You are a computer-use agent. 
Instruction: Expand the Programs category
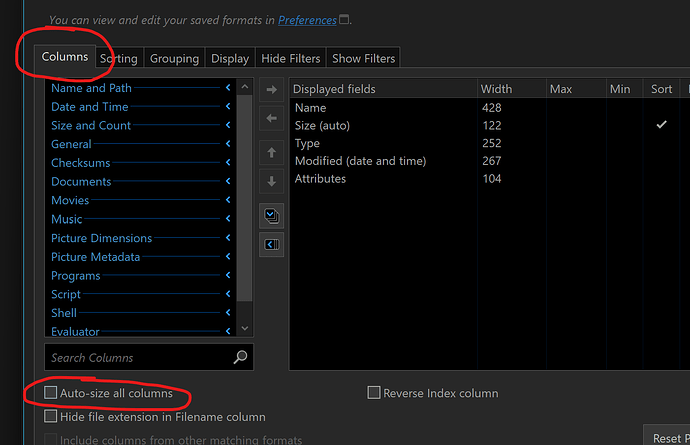[140, 276]
